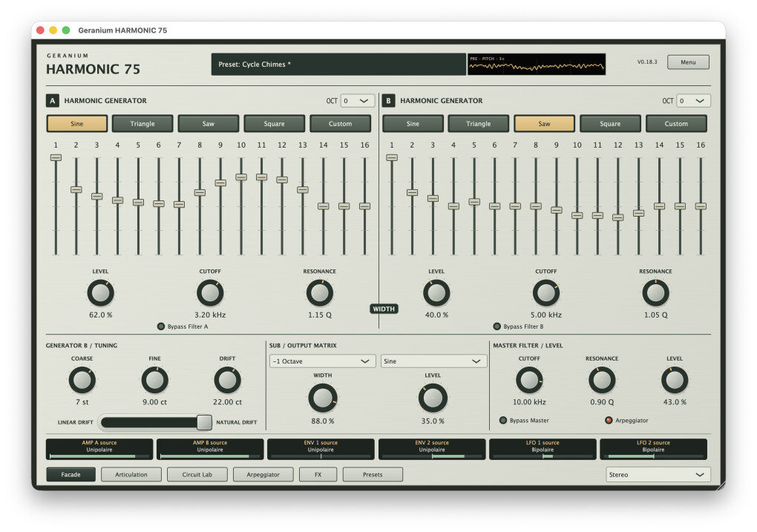Click the AMP A source slot

click(99, 449)
